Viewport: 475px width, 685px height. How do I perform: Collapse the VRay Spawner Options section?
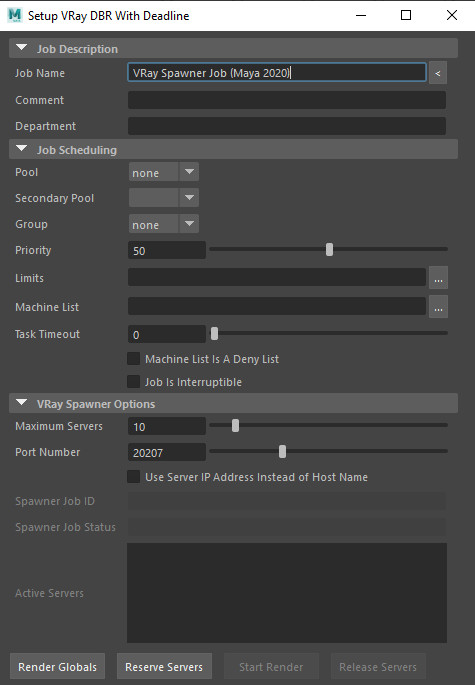click(x=21, y=403)
